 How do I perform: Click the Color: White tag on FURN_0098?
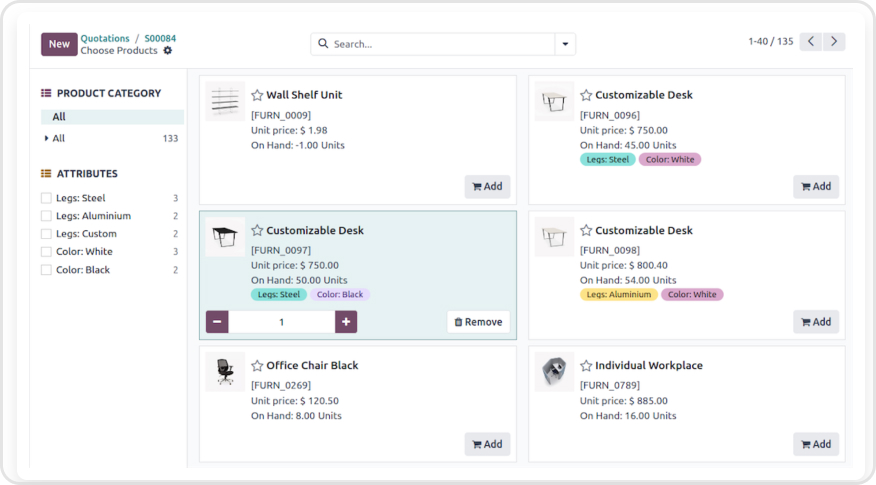point(692,294)
